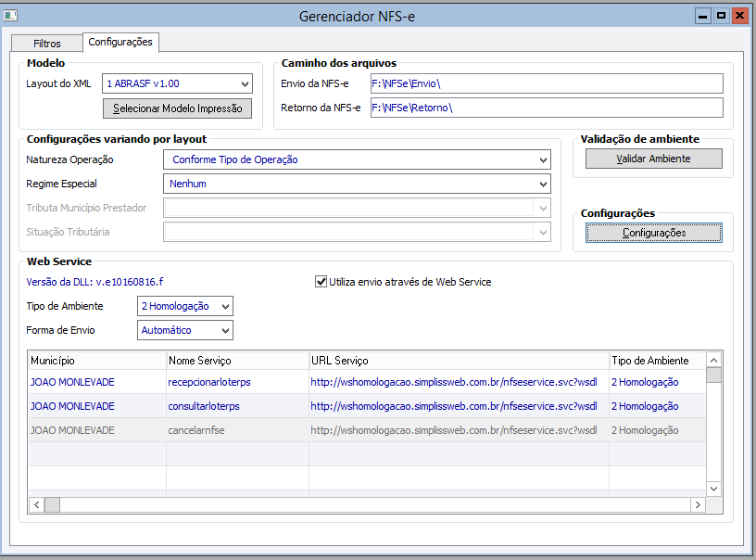Click Selecionar Modelo Impressão button
The image size is (756, 560).
tap(177, 108)
